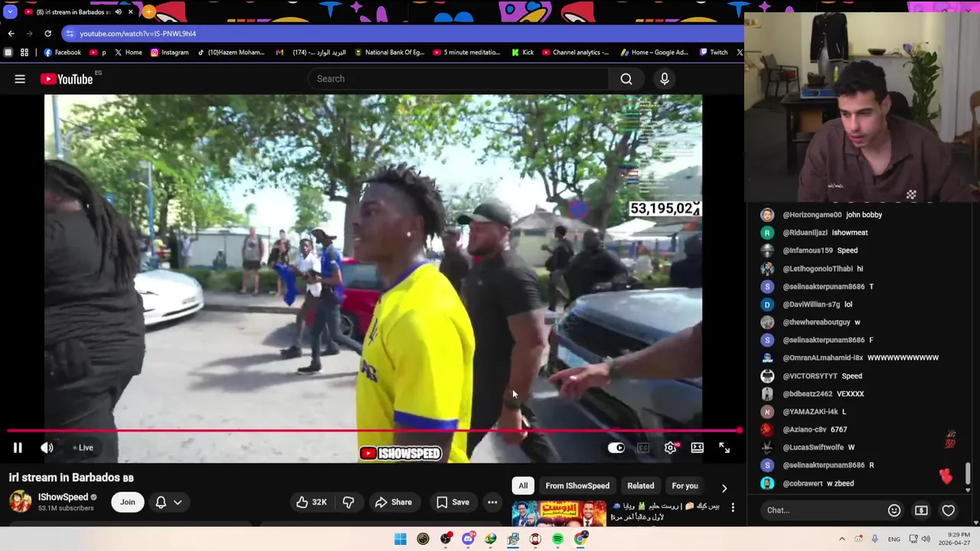Open notification bell dropdown for IShowSpeed
The image size is (980, 551).
click(168, 502)
